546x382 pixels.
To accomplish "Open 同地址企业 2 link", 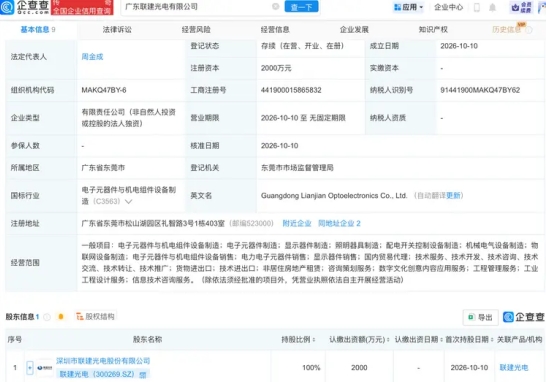I will (x=339, y=223).
